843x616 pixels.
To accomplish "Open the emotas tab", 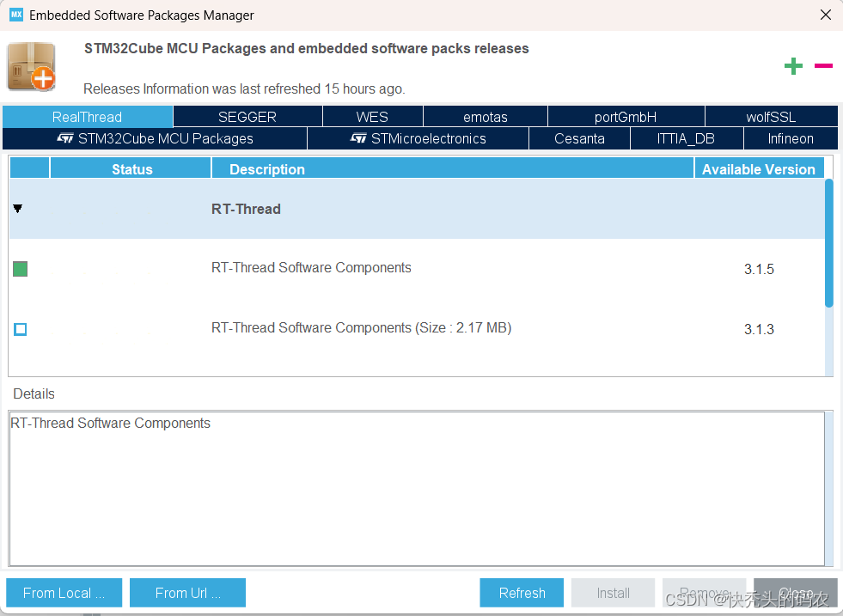I will (x=486, y=117).
